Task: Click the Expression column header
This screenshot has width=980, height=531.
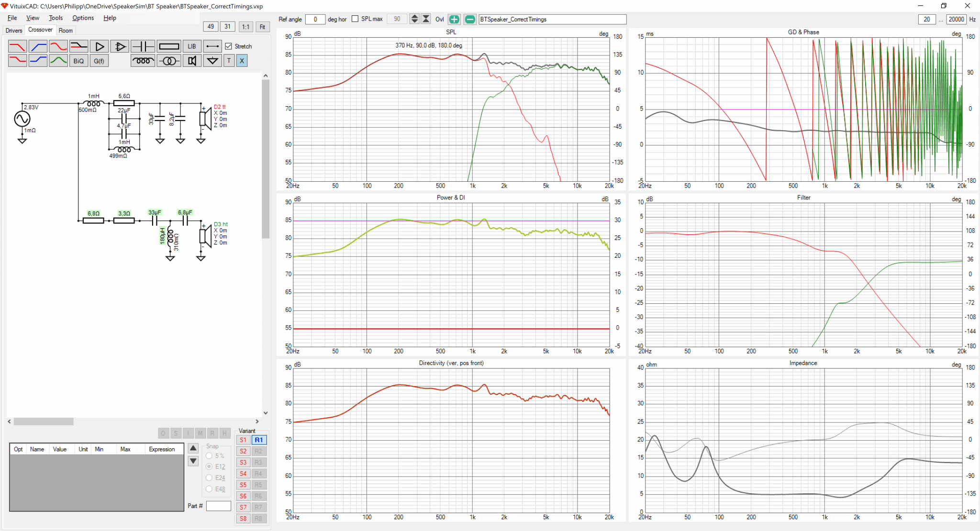Action: (162, 449)
